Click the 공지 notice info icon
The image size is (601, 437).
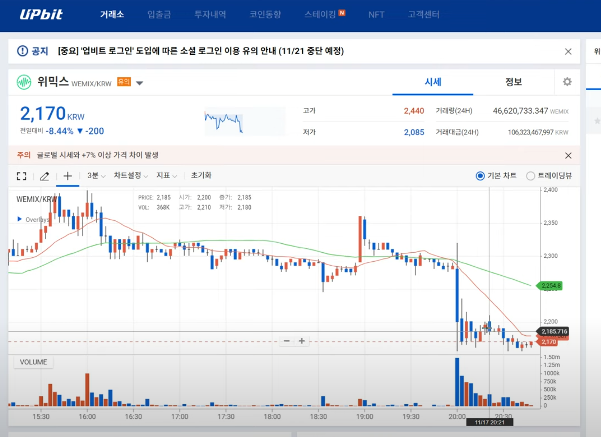tap(23, 51)
